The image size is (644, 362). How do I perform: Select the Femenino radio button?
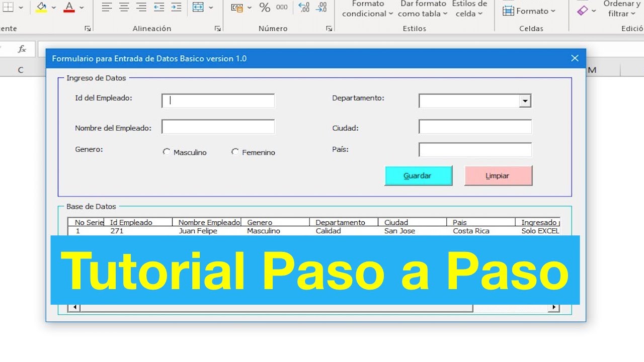point(235,152)
